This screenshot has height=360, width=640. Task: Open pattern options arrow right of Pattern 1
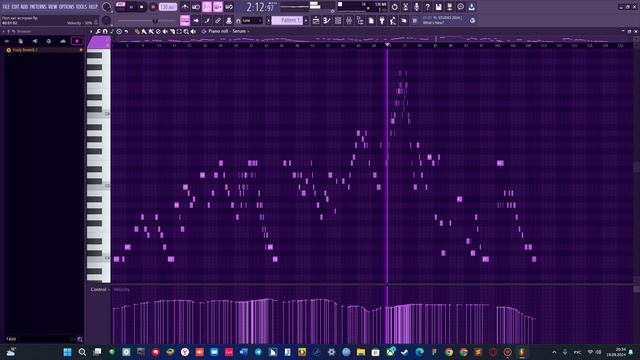[x=306, y=20]
